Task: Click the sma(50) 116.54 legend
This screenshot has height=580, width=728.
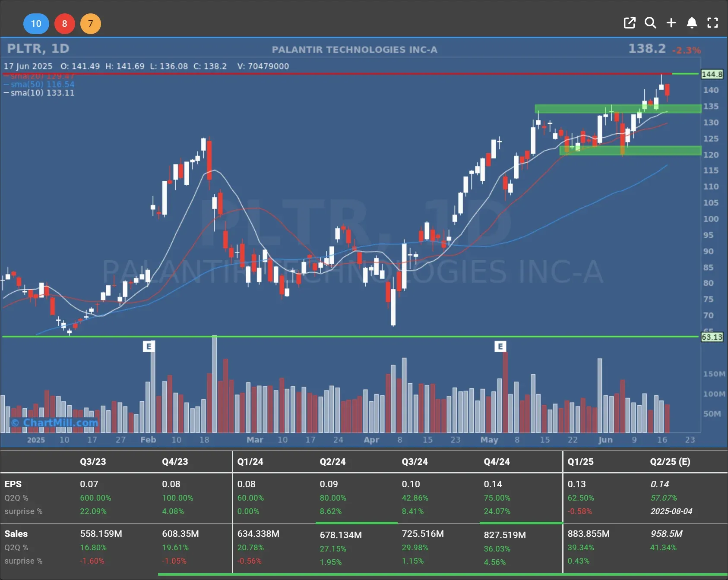Action: (x=39, y=84)
